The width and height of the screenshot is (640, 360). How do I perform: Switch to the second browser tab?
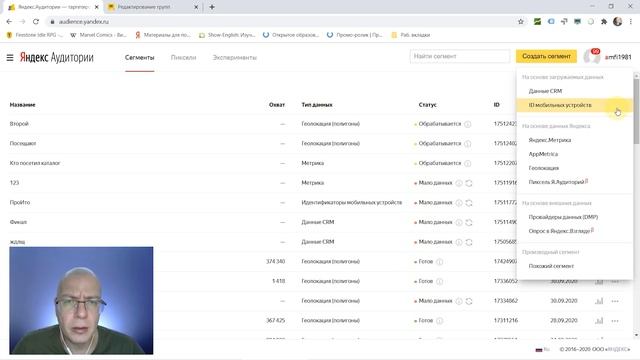pos(153,7)
